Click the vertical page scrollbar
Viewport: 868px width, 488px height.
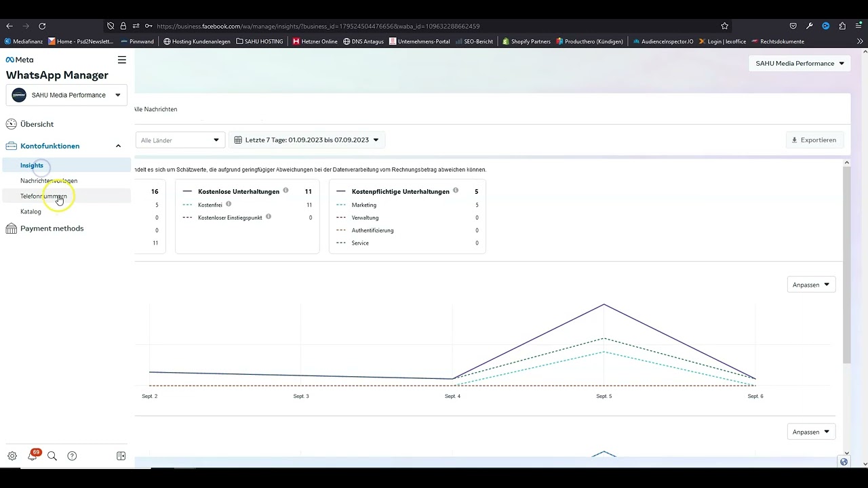847,264
